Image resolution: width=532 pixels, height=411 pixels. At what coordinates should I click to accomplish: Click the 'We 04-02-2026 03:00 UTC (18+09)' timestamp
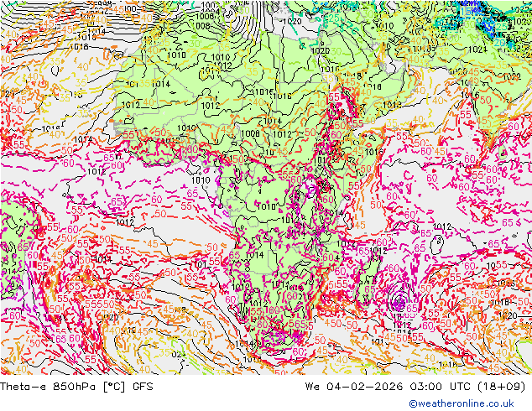415,386
